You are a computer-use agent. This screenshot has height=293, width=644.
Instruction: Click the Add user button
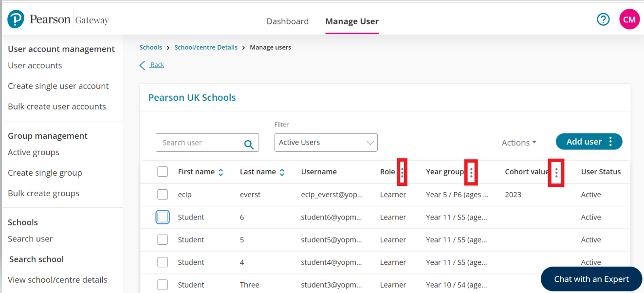583,141
